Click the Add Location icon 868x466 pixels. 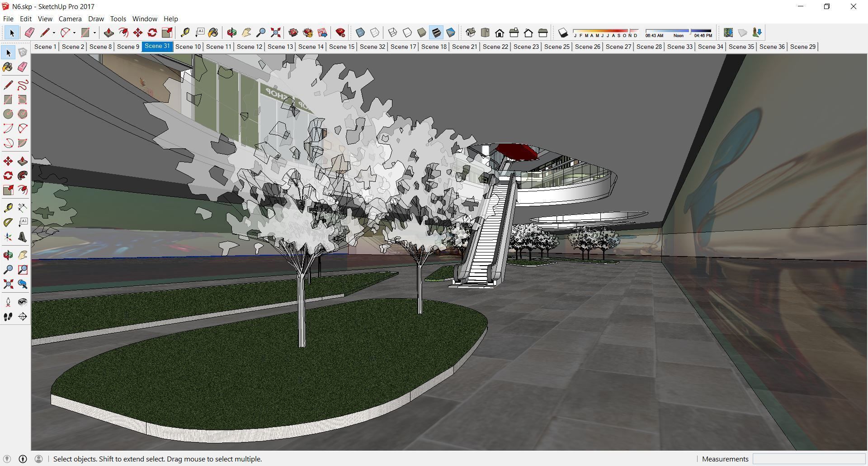(x=728, y=33)
